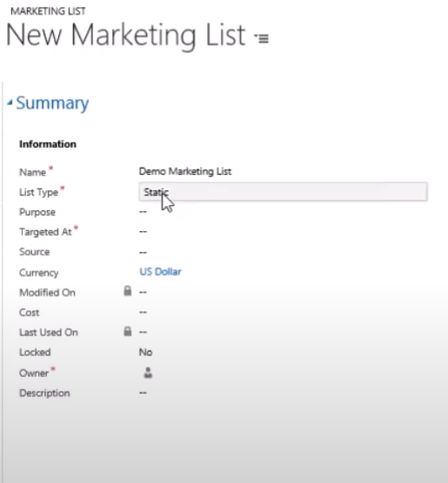The image size is (448, 483).
Task: Open the form selector icon beside title
Action: [x=261, y=38]
